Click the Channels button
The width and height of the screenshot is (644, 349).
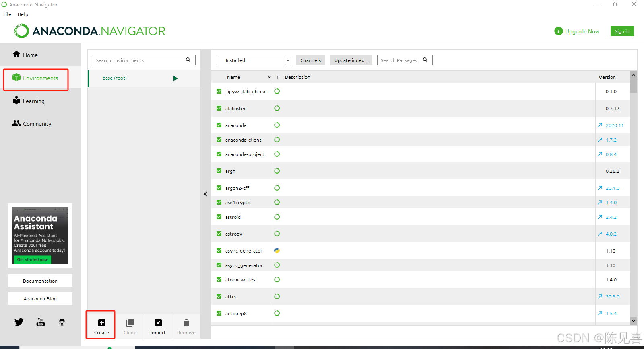click(311, 60)
